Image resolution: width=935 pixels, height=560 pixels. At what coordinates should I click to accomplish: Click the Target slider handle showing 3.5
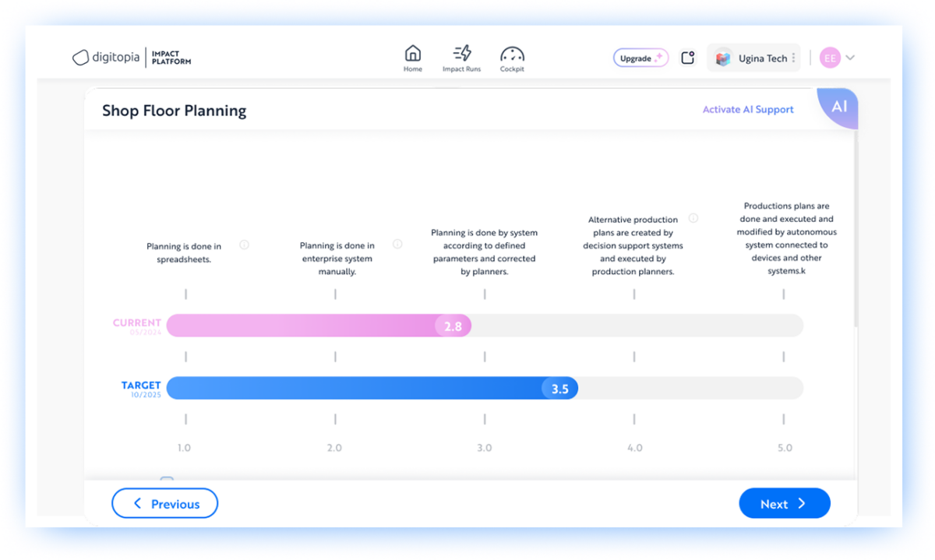559,389
